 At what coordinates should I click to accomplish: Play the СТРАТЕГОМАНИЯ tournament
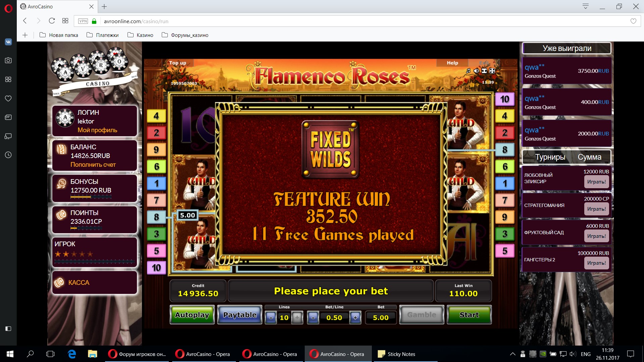[x=596, y=209]
